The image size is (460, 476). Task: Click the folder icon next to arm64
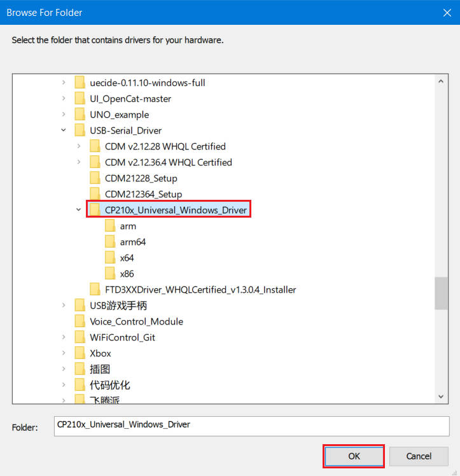pyautogui.click(x=110, y=242)
